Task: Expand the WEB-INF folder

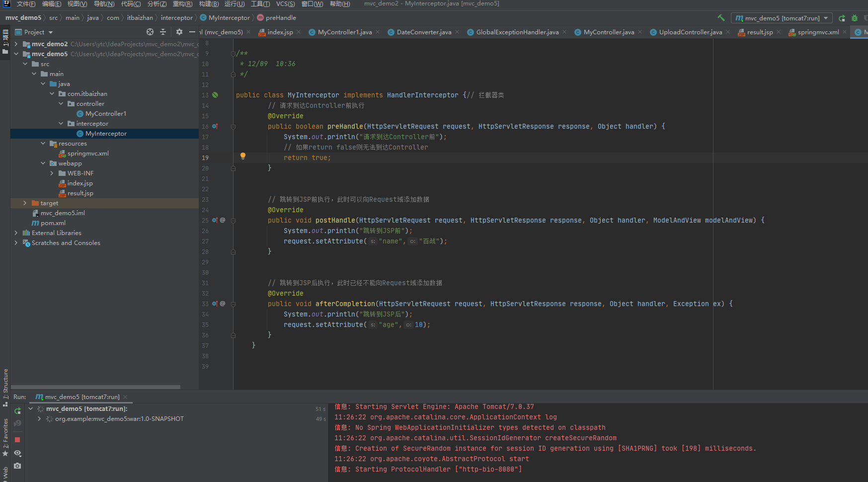Action: (x=52, y=173)
